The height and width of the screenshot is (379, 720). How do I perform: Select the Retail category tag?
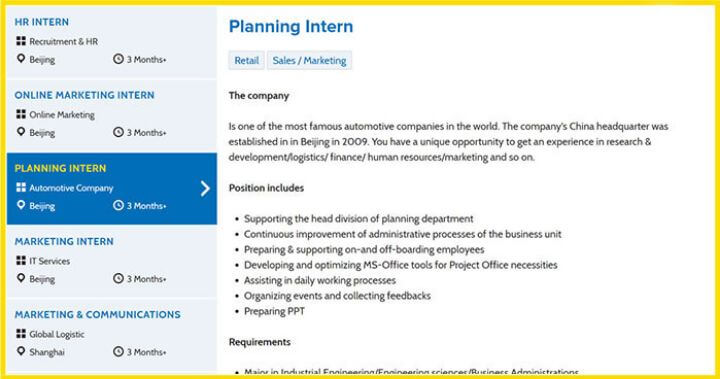tap(247, 60)
